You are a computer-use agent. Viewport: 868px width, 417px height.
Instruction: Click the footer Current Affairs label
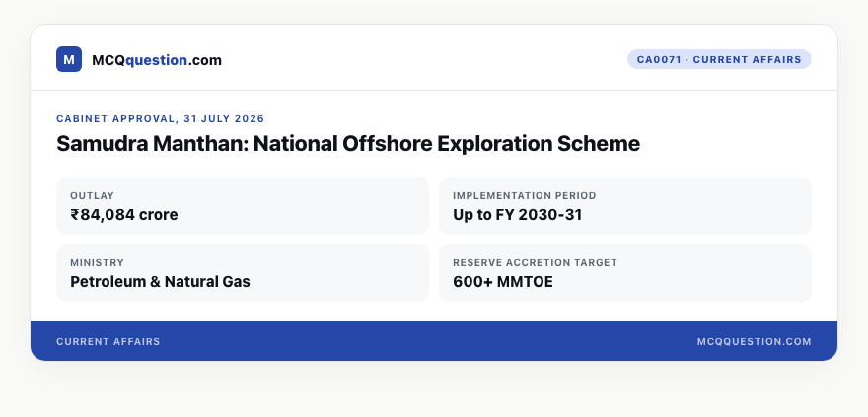[x=108, y=342]
